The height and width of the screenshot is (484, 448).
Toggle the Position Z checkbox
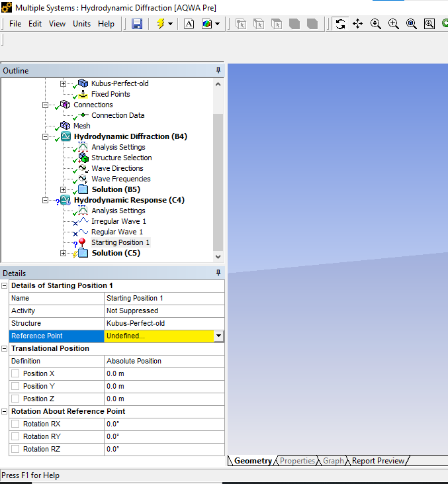coord(15,399)
